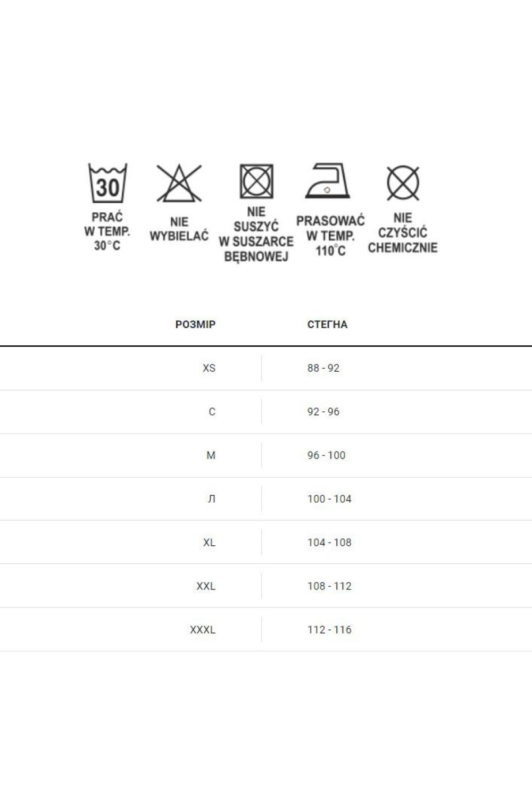This screenshot has width=532, height=798.
Task: Click the РОЗМІР column header
Action: 195,325
